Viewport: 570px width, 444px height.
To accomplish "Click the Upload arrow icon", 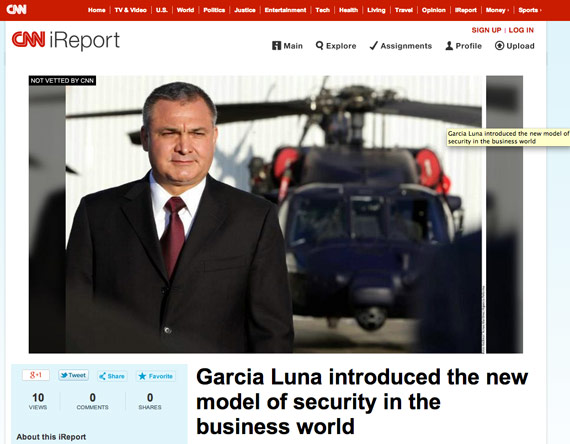I will click(499, 46).
